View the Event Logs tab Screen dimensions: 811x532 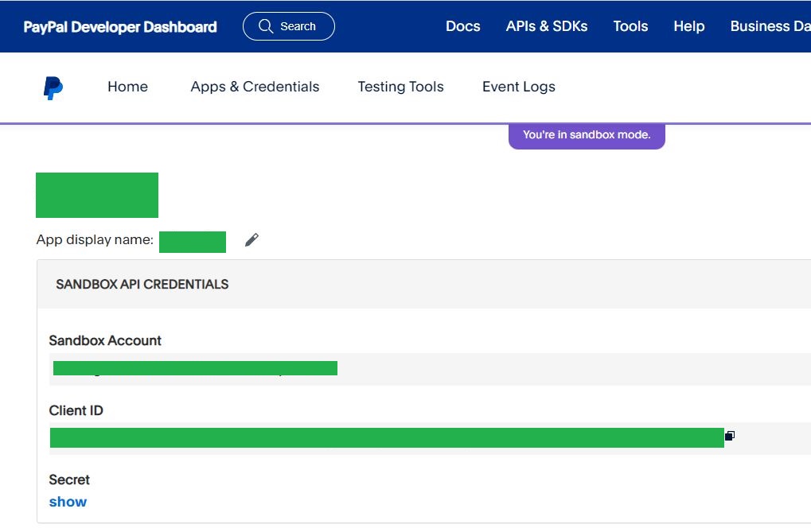click(x=519, y=87)
